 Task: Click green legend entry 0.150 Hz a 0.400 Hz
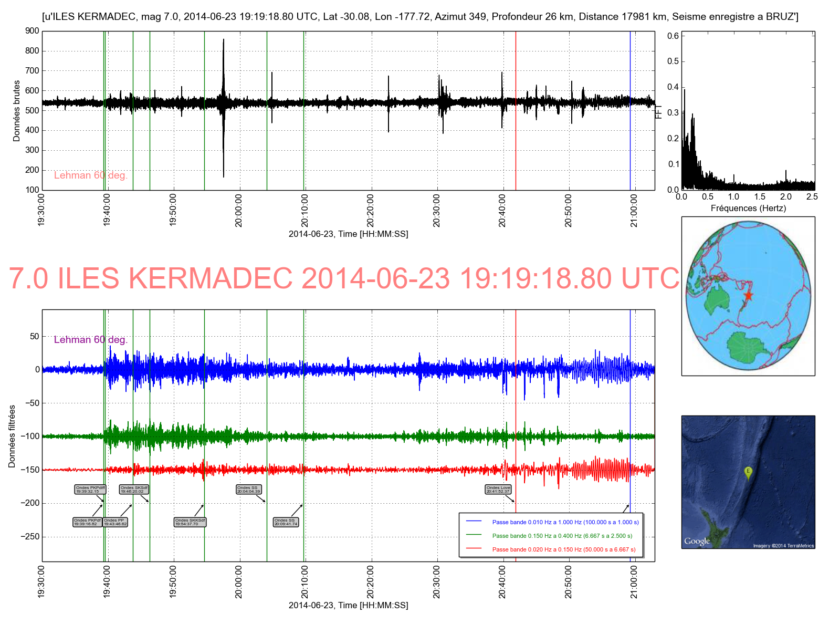pyautogui.click(x=562, y=536)
